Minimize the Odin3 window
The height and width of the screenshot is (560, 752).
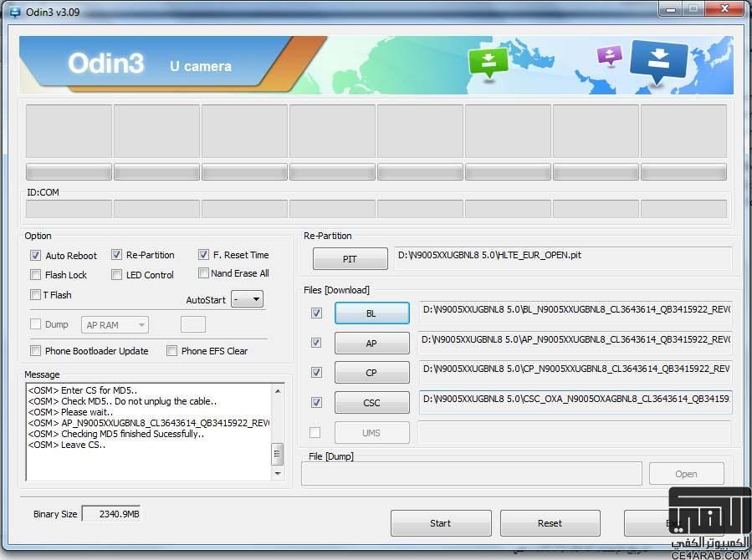coord(671,9)
